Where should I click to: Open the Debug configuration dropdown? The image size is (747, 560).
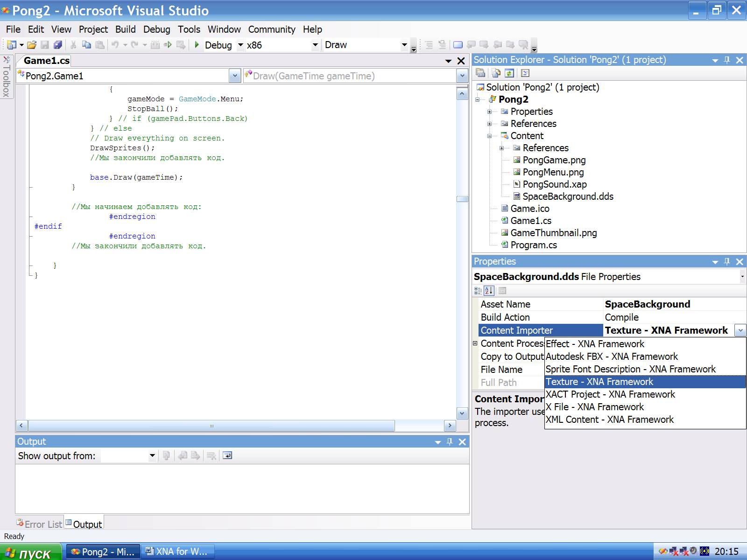pos(240,45)
